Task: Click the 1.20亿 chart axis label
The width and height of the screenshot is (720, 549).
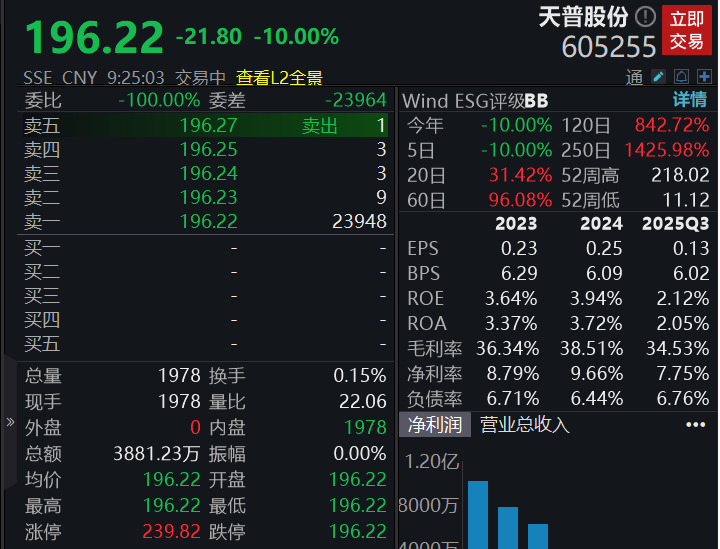Action: (x=432, y=462)
